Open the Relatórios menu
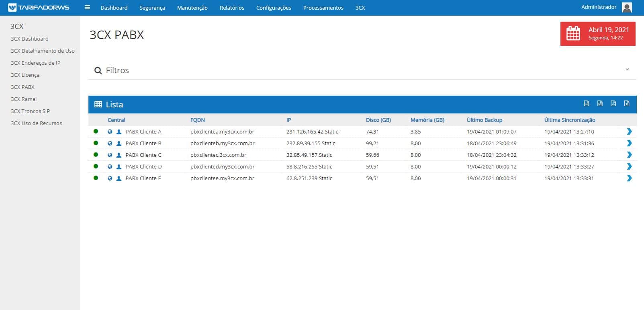The width and height of the screenshot is (644, 310). tap(232, 8)
